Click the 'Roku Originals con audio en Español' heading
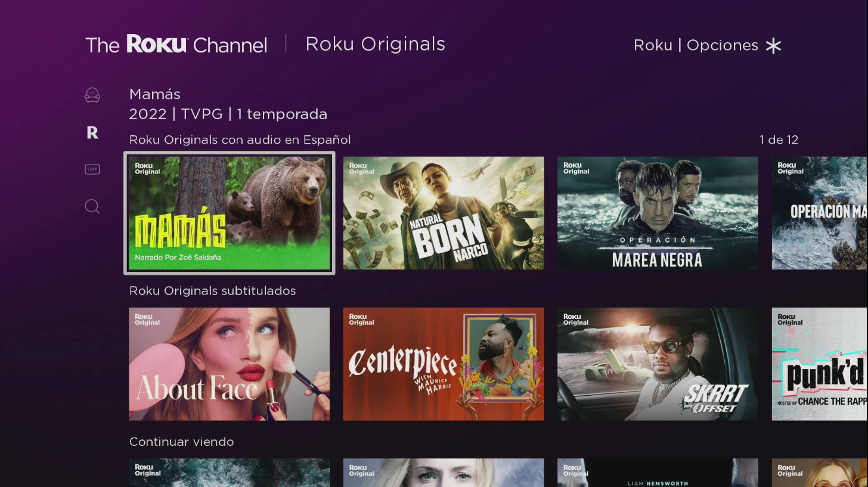Image resolution: width=868 pixels, height=487 pixels. [240, 140]
